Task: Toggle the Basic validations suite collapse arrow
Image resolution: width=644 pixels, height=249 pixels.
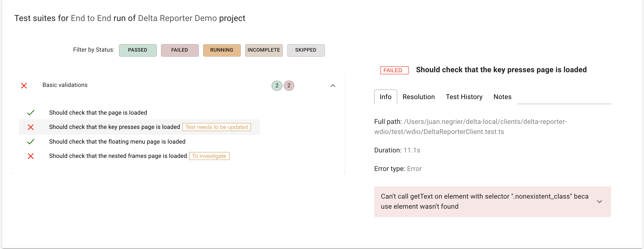Action: 333,86
